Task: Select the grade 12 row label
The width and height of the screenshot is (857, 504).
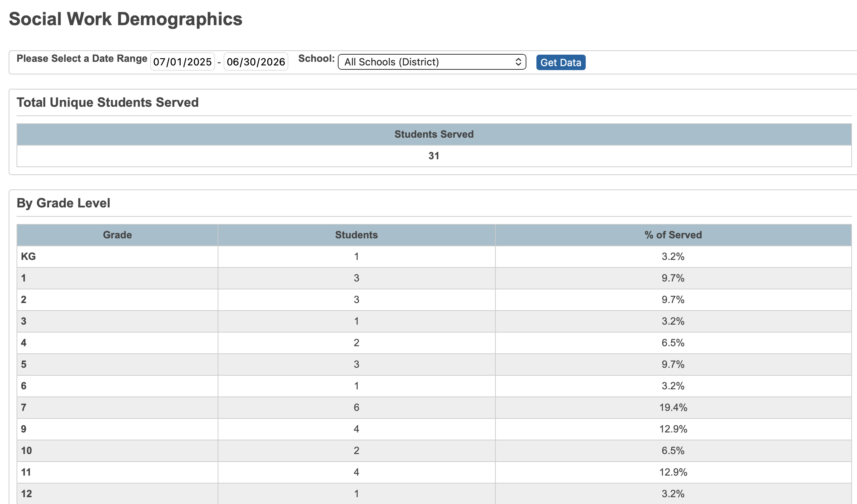Action: coord(26,494)
